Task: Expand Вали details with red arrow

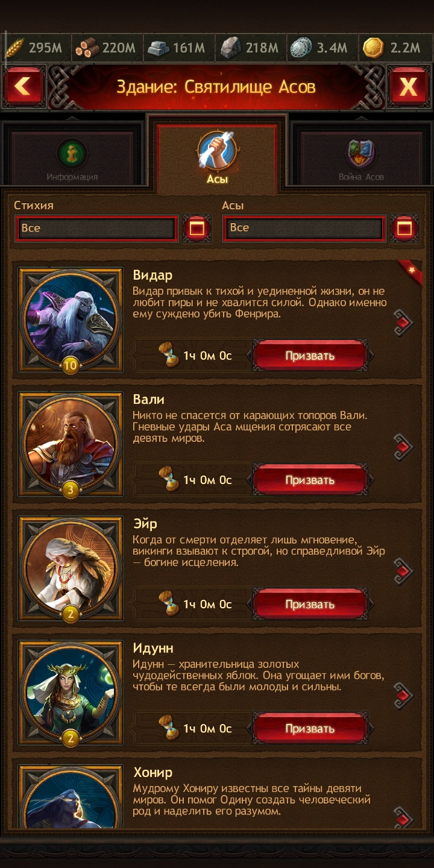Action: click(403, 447)
